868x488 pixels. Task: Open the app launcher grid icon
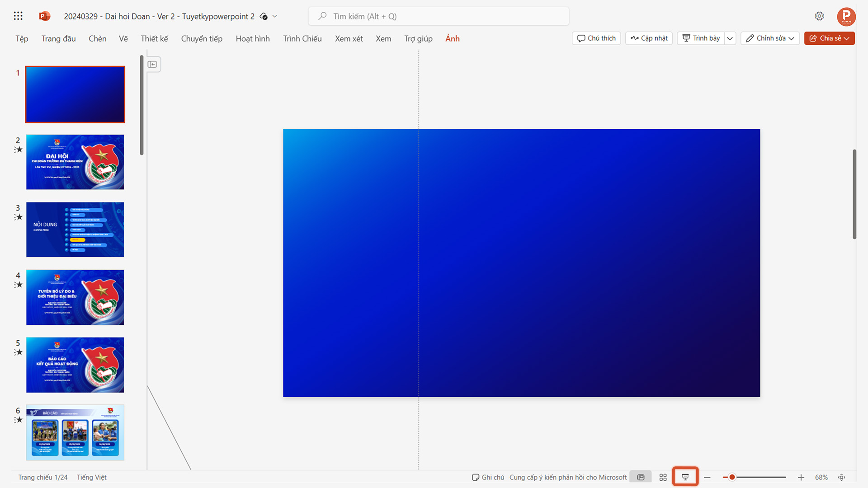tap(17, 16)
